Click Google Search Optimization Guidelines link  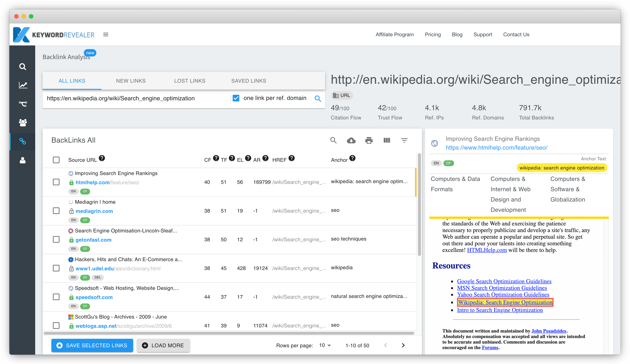point(504,281)
